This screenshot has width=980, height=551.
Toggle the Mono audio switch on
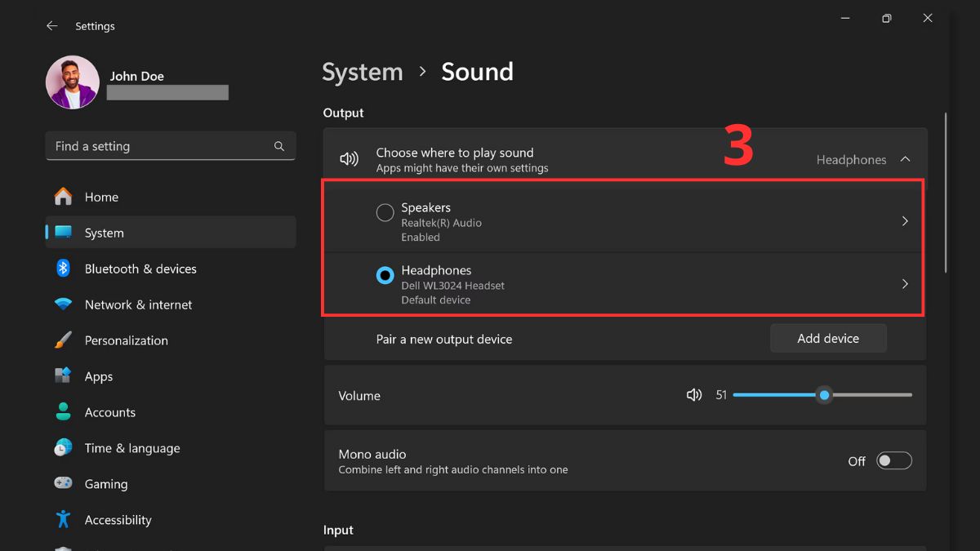pyautogui.click(x=893, y=461)
